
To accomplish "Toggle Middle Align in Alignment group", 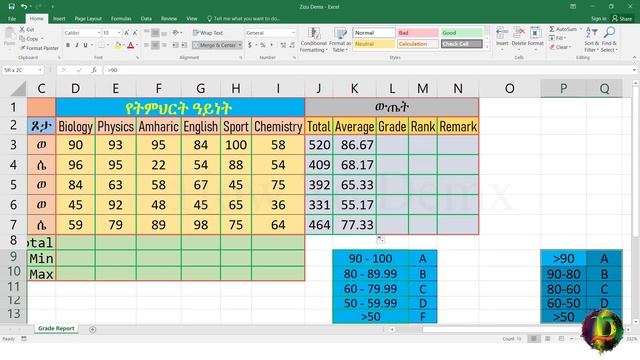I will [155, 33].
